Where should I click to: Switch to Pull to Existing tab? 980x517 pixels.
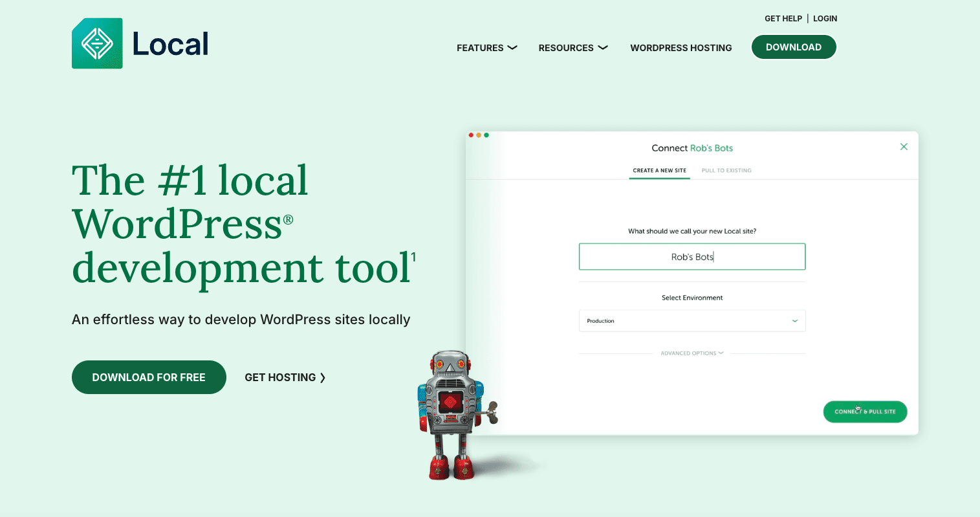[x=726, y=171]
